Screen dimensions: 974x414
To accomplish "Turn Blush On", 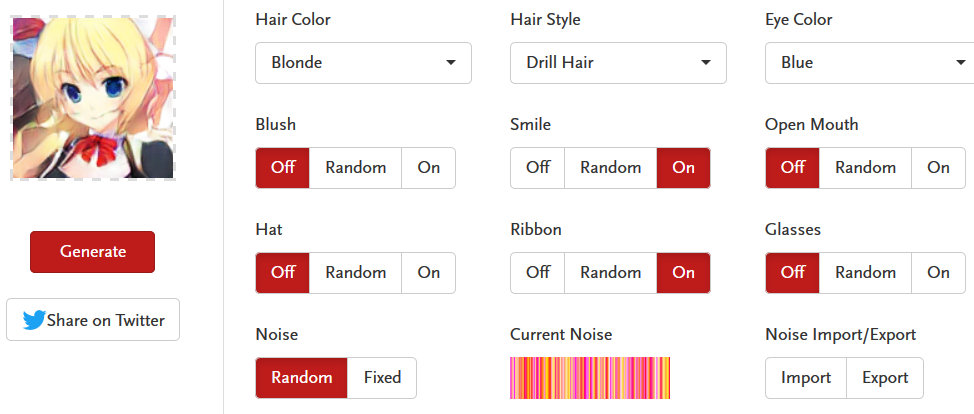I will point(428,168).
